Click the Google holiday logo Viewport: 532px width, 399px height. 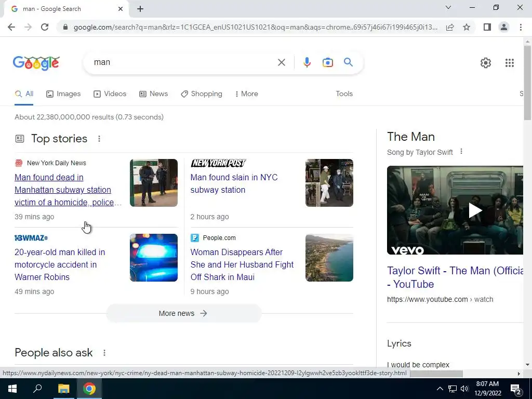coord(36,63)
